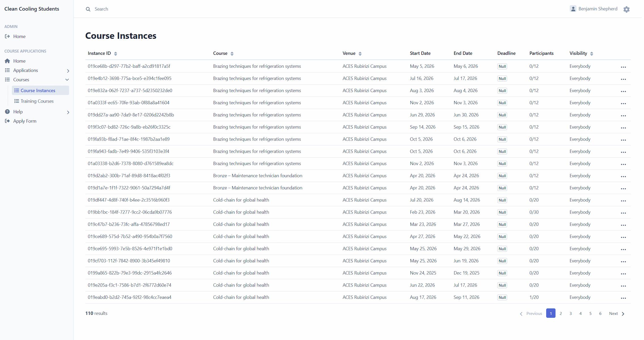Go to the Next page of results
This screenshot has width=644, height=340.
pos(617,313)
